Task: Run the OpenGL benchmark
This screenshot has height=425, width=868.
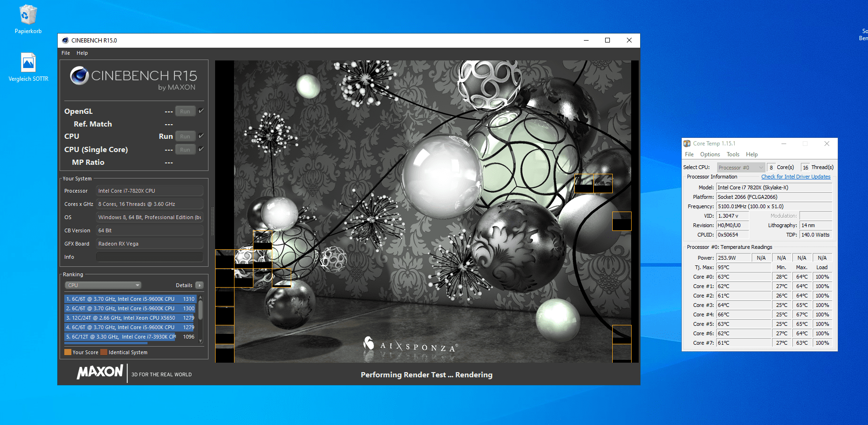Action: pyautogui.click(x=185, y=111)
